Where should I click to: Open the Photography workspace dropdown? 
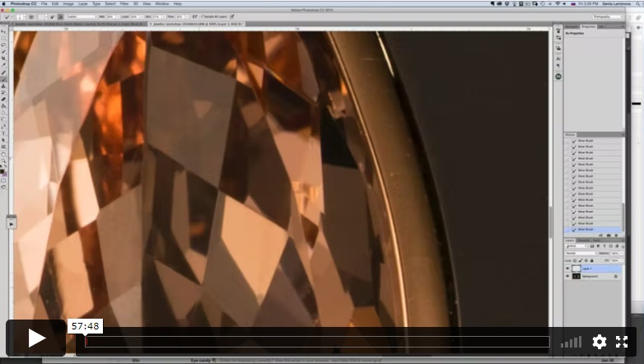coord(608,16)
